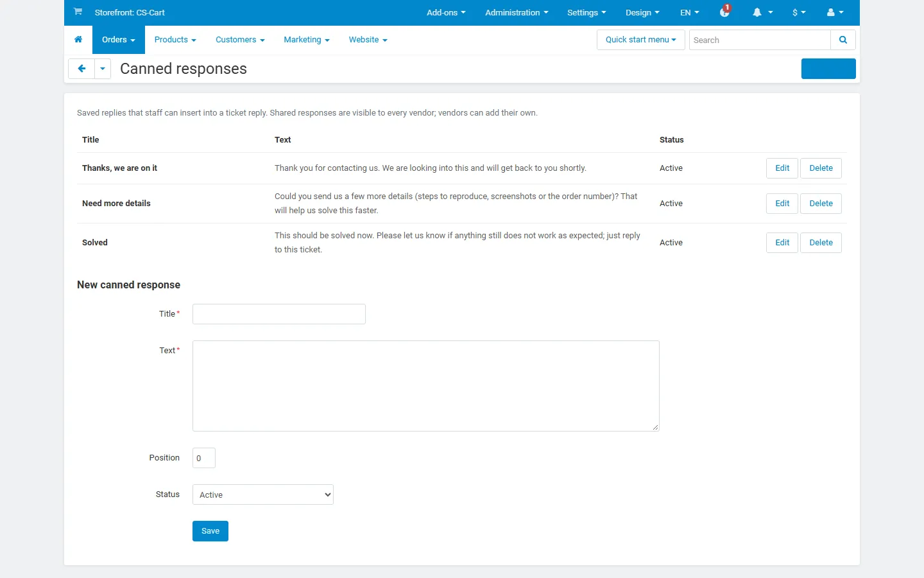The width and height of the screenshot is (924, 578).
Task: Open the Orders menu tab
Action: [119, 40]
